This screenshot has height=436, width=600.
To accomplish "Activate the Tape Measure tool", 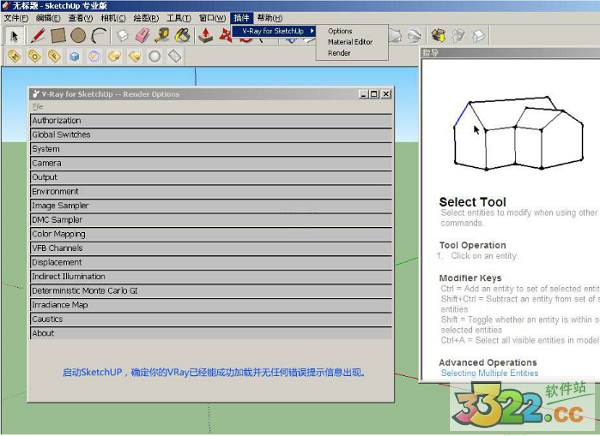I will pos(163,36).
